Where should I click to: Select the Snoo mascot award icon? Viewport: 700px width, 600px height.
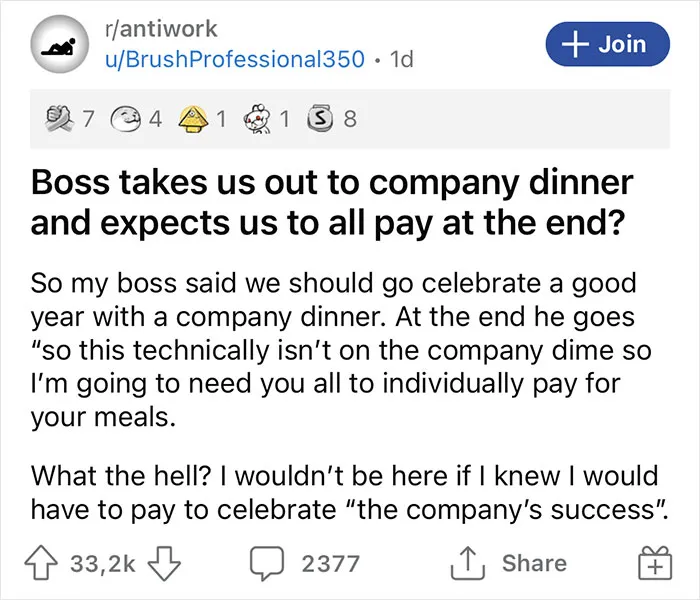point(258,119)
